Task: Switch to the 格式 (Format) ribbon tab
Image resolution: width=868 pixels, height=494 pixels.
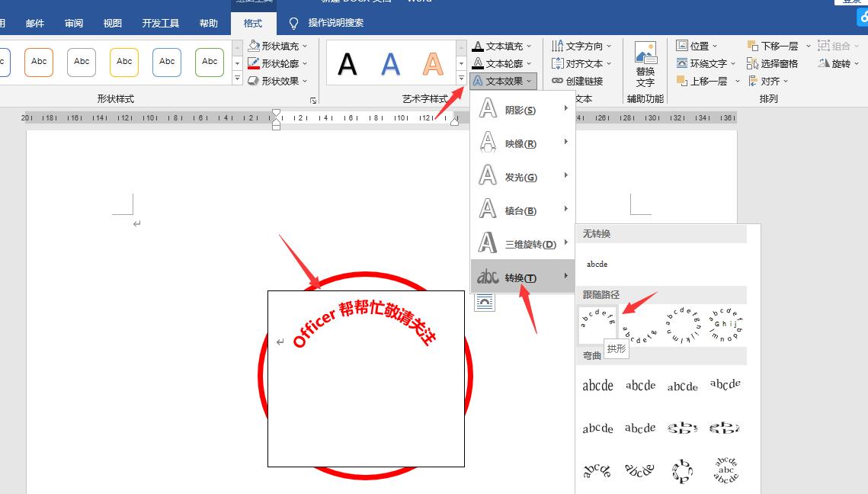Action: [254, 23]
